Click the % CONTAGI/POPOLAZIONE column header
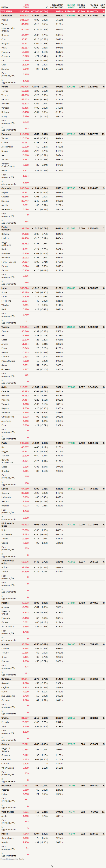Screen dimensions: 106x868 tap(57, 6)
